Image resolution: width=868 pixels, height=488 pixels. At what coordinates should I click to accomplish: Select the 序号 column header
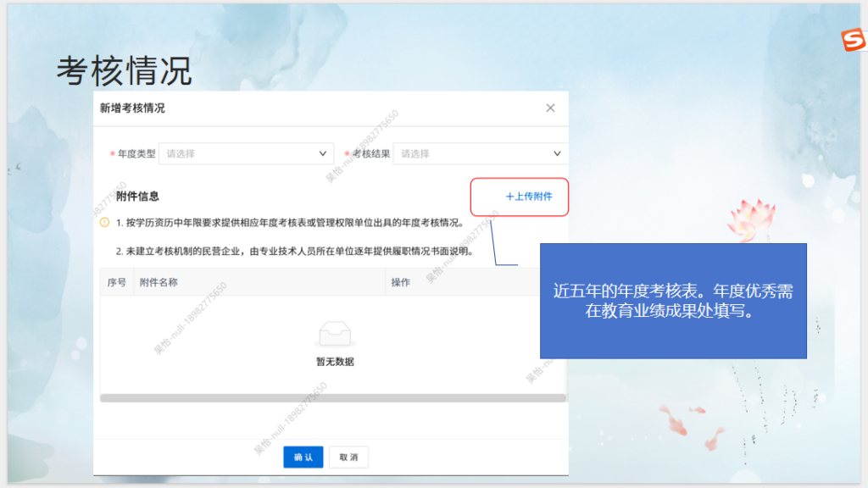116,282
